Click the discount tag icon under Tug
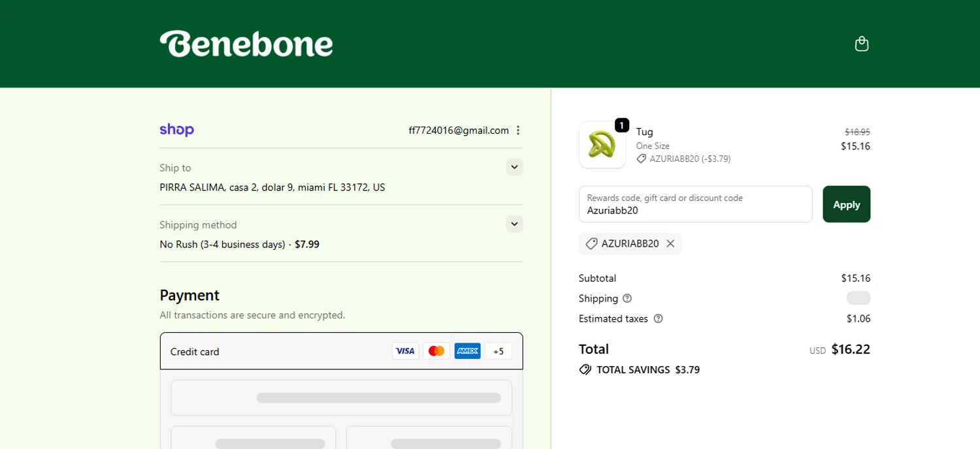Viewport: 980px width, 449px height. pos(642,159)
